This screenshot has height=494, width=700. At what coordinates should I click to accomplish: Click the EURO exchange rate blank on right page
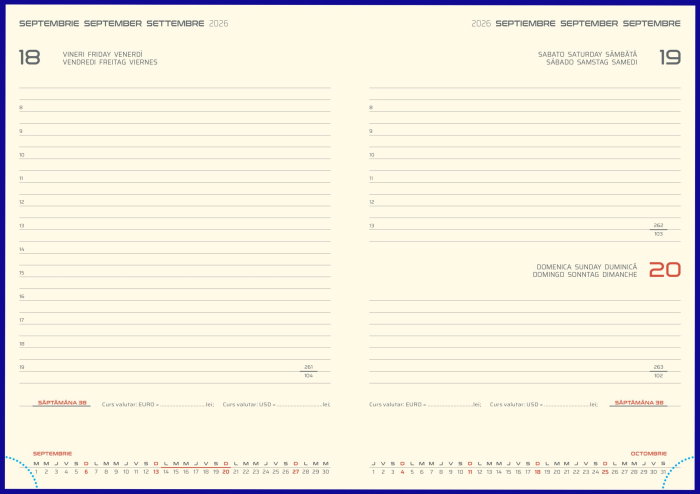[x=450, y=405]
